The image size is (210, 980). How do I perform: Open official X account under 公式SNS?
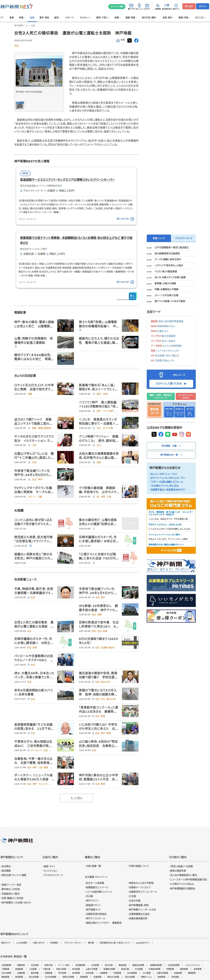[x=154, y=434]
